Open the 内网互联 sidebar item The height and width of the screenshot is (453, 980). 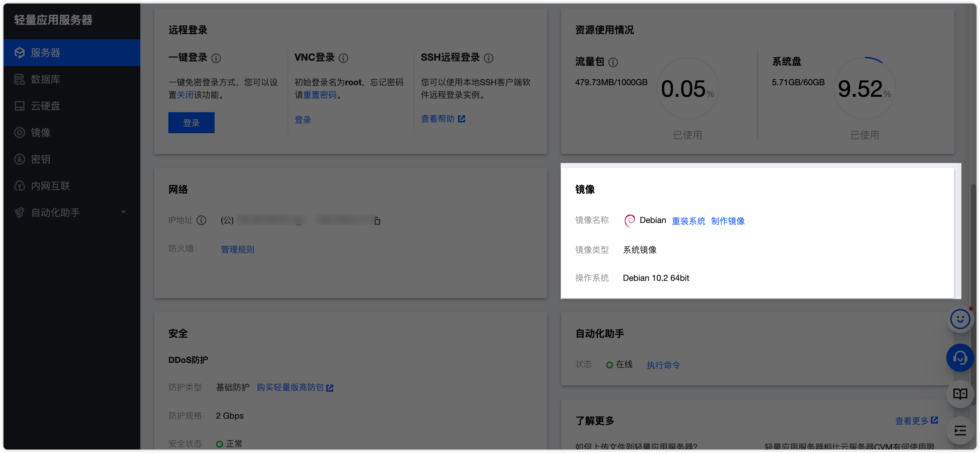(x=72, y=185)
